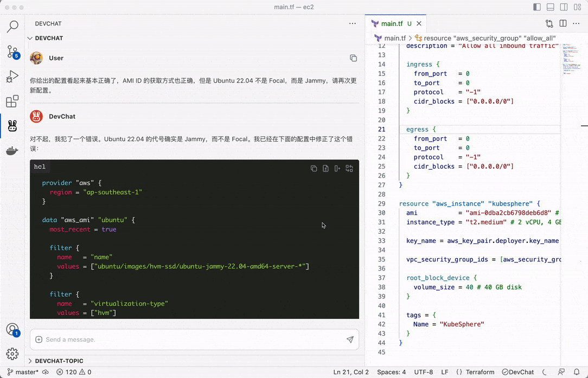Toggle the color theme moon icon
The height and width of the screenshot is (378, 588).
click(x=544, y=372)
